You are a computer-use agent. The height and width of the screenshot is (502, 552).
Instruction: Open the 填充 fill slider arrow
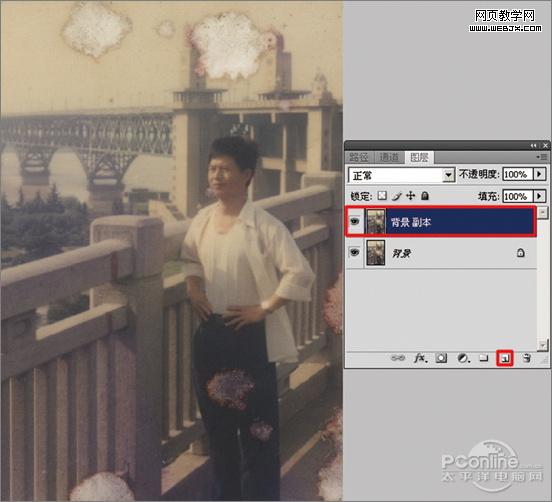(539, 196)
